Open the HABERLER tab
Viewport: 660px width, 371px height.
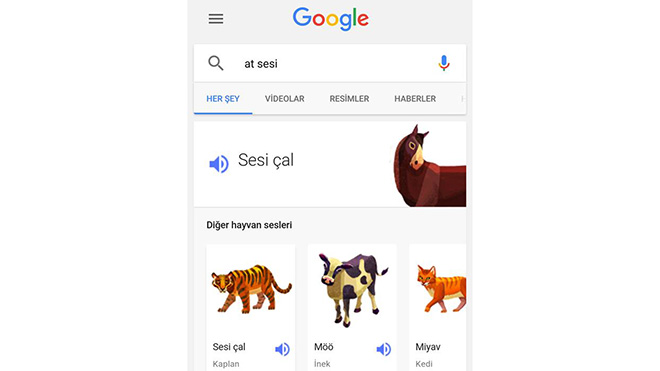(415, 99)
